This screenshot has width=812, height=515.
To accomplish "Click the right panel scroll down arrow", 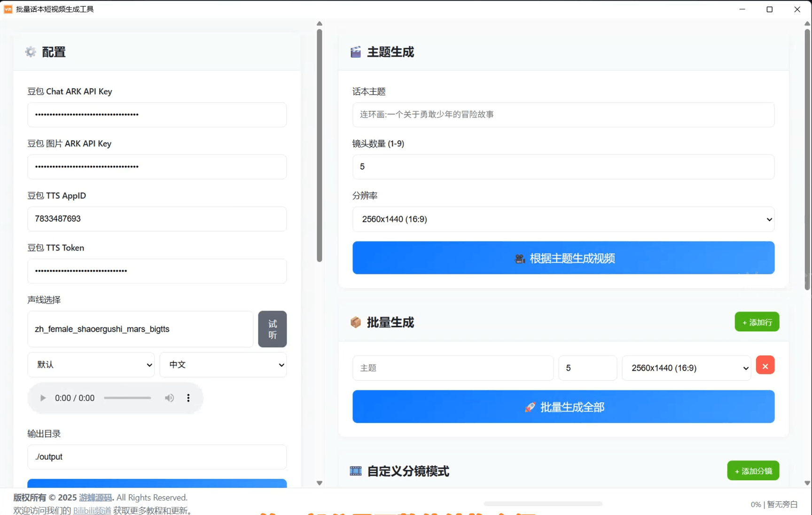I will 807,483.
